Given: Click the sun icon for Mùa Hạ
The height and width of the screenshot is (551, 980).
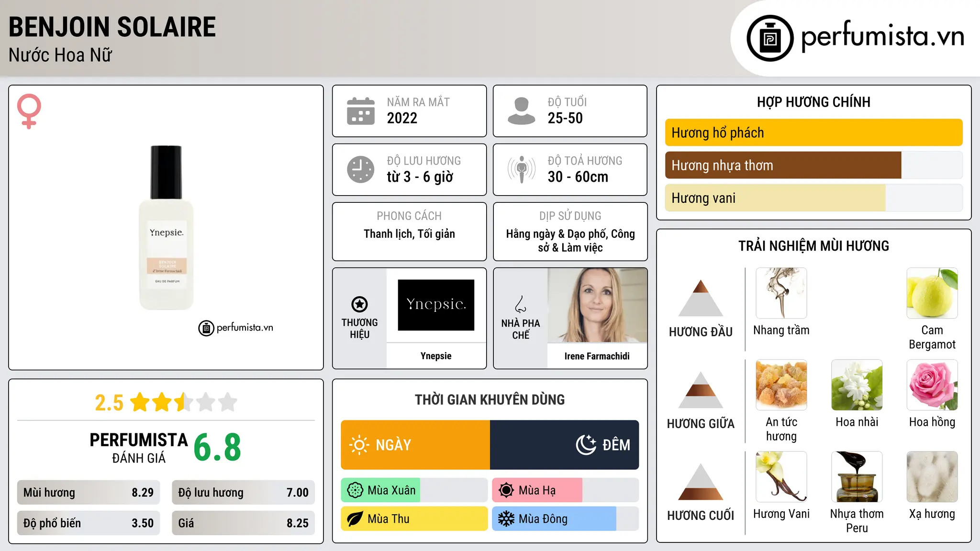Looking at the screenshot, I should tap(506, 490).
